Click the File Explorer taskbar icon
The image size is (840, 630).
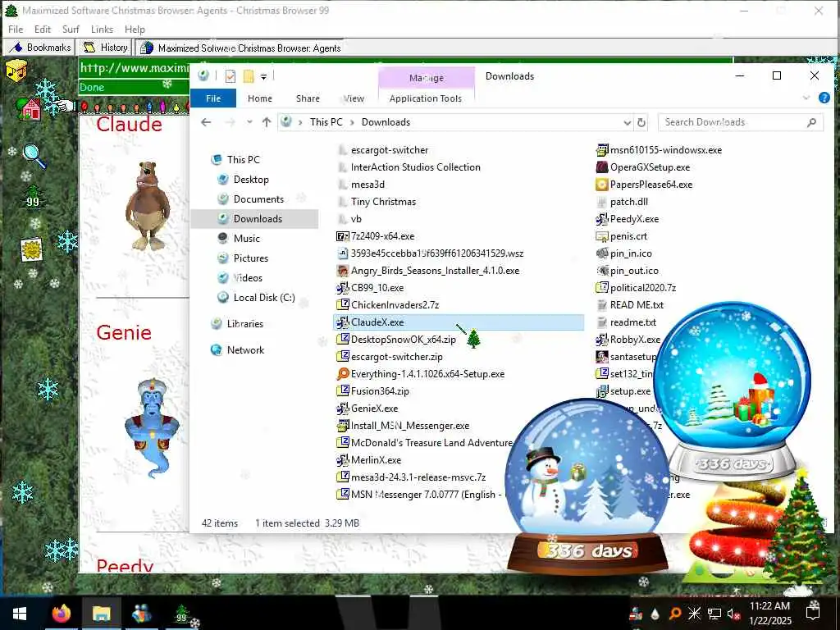point(101,614)
